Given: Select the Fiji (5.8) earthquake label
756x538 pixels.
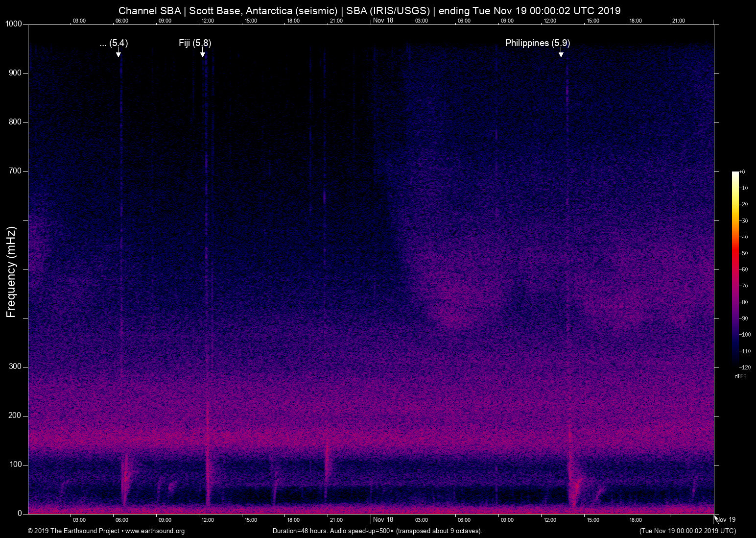Looking at the screenshot, I should click(195, 43).
